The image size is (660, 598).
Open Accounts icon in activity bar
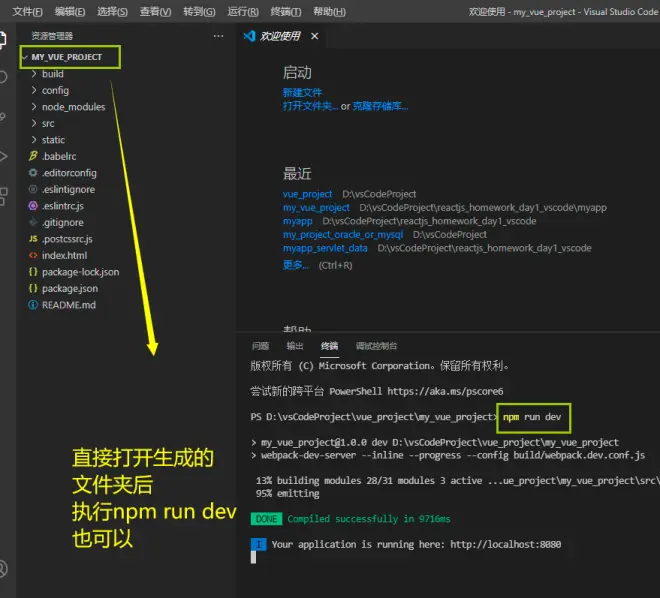coord(3,569)
